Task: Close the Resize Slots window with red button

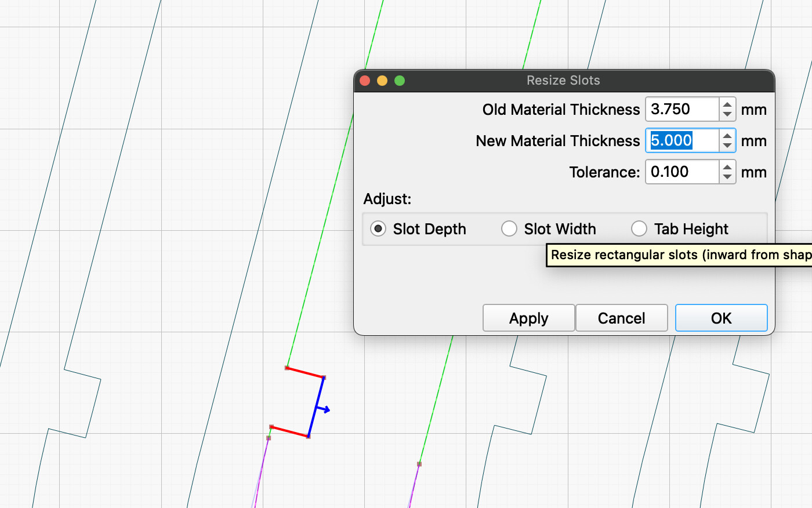Action: click(x=365, y=81)
